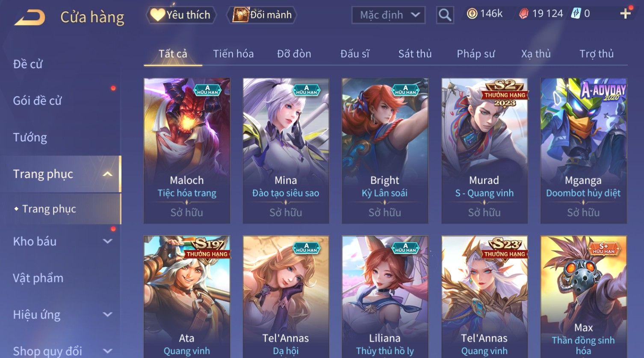Switch to the Pháp sư tab

476,54
